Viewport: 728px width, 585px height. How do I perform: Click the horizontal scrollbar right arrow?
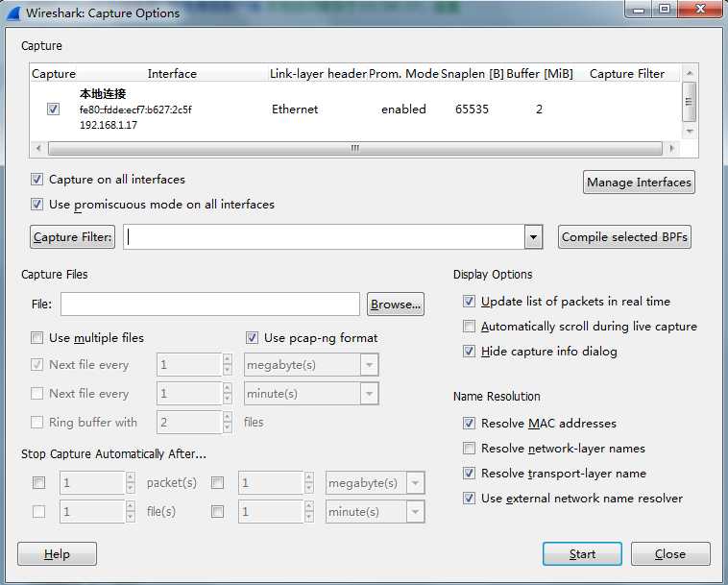(671, 149)
